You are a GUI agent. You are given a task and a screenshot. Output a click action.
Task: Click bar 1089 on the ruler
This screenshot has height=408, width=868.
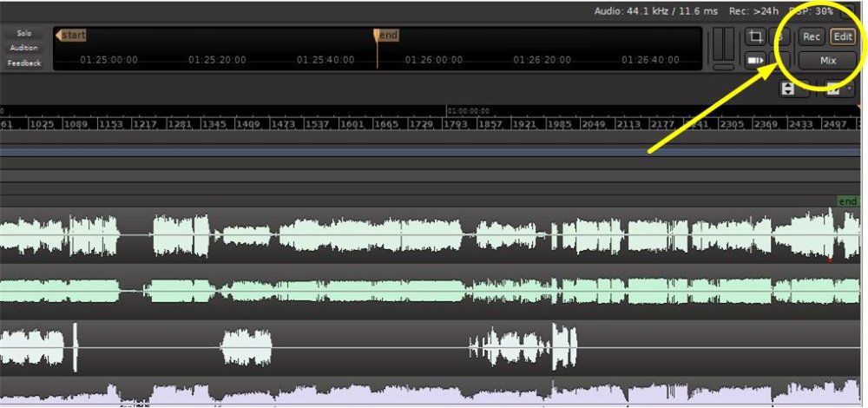tap(76, 124)
